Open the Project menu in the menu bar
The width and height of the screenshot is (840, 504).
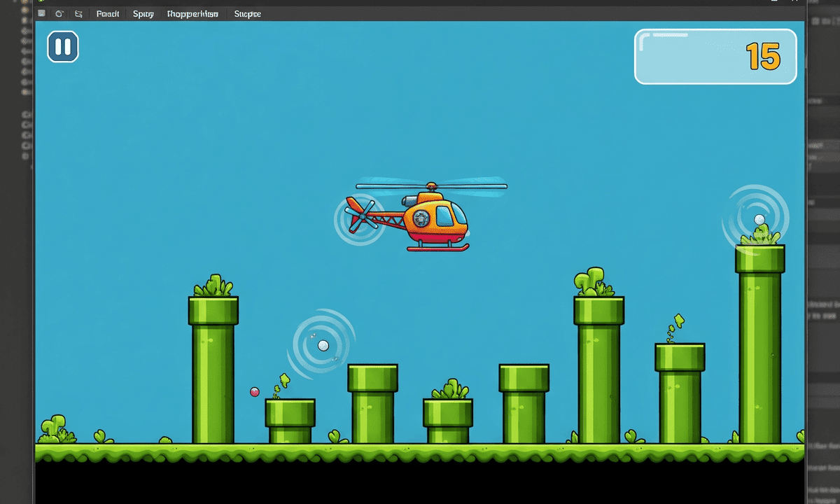[107, 13]
